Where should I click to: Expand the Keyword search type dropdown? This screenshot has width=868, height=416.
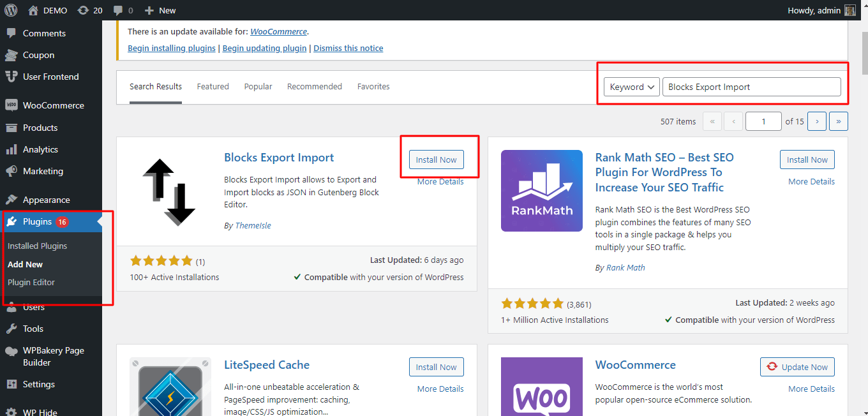pos(631,87)
